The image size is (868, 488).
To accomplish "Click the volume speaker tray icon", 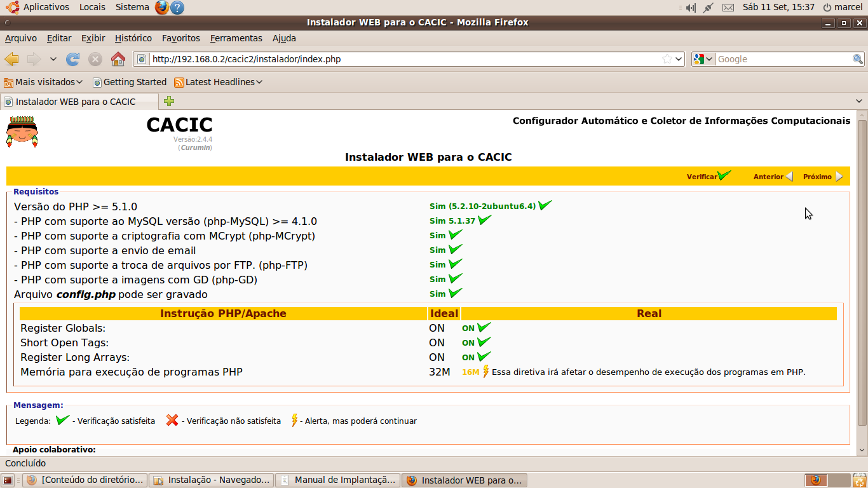I will pyautogui.click(x=690, y=8).
